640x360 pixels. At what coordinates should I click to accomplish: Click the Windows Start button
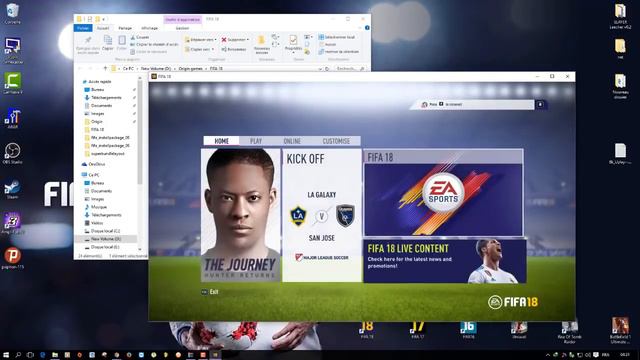click(6, 355)
